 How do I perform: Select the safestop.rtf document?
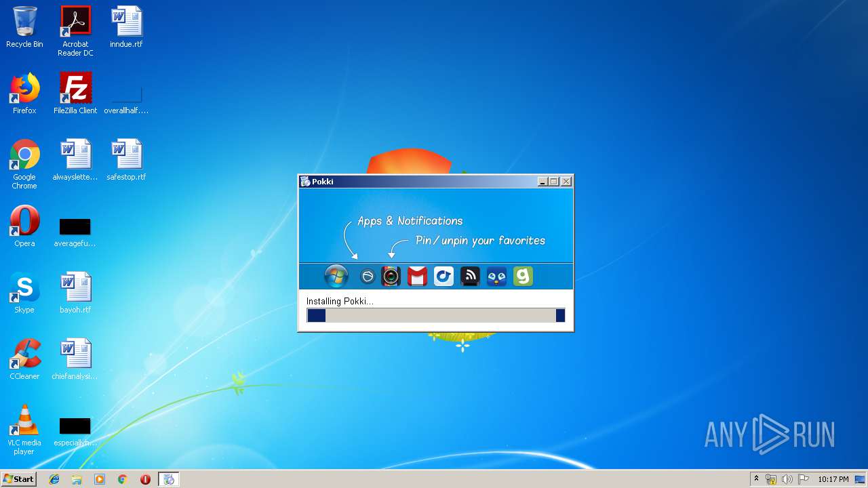point(126,160)
